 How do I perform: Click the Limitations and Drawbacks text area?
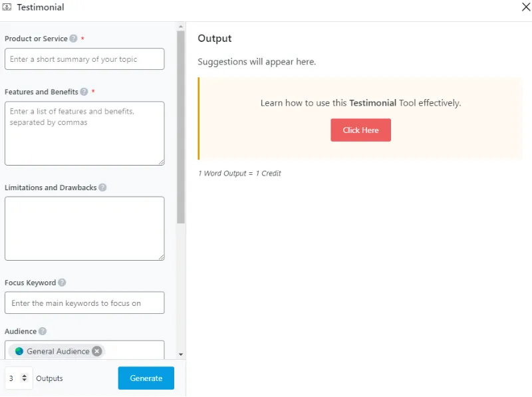coord(84,228)
